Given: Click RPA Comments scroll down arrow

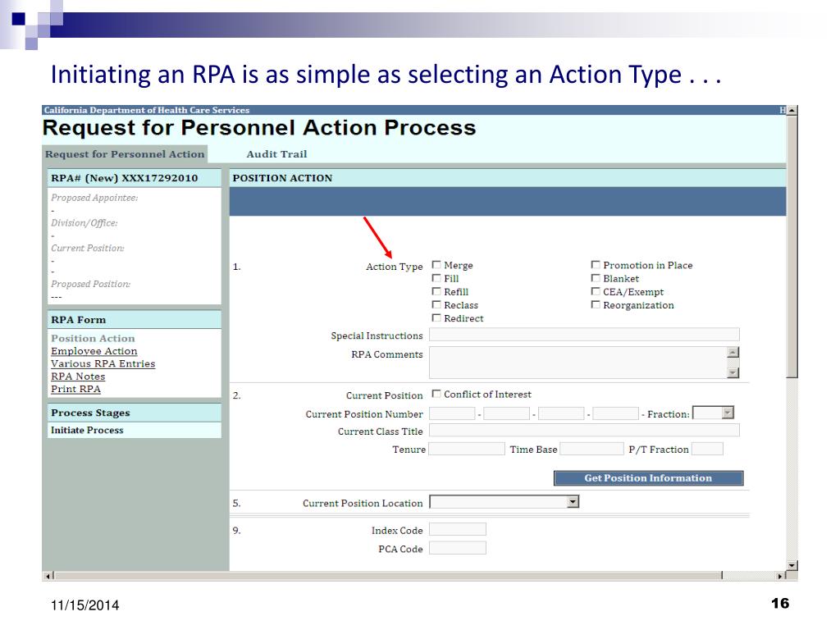Looking at the screenshot, I should (733, 373).
